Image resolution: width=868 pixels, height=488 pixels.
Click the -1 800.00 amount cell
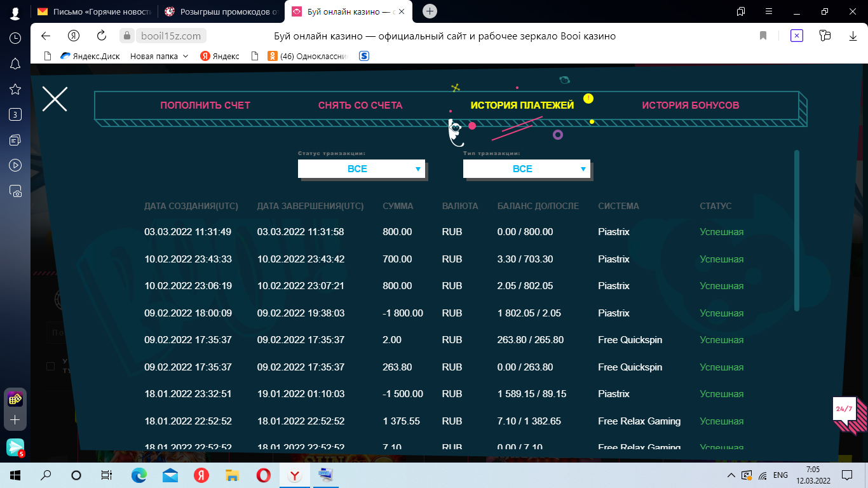[x=403, y=313]
